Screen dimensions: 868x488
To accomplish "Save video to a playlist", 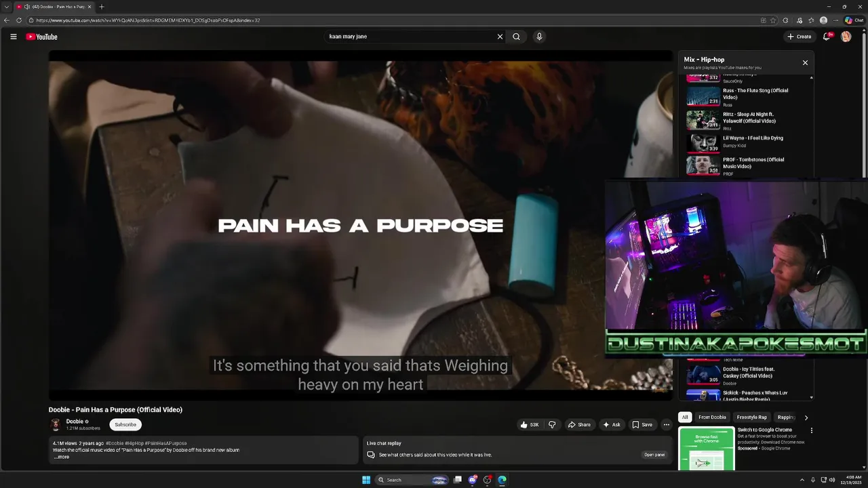I will (642, 425).
